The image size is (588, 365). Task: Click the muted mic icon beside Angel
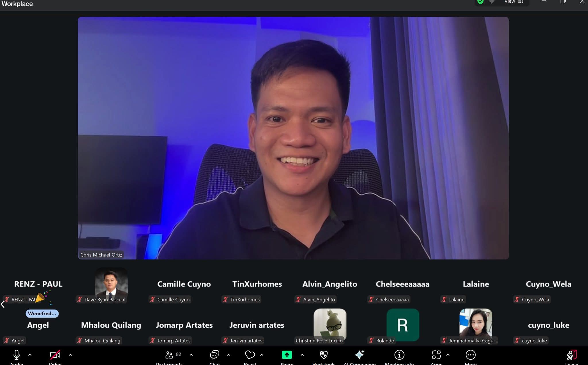coord(7,341)
